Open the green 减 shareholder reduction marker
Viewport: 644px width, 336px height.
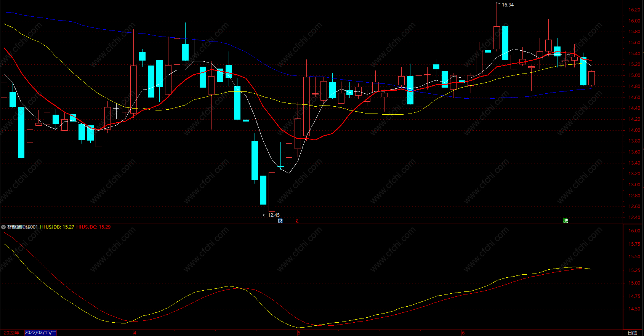pyautogui.click(x=566, y=221)
